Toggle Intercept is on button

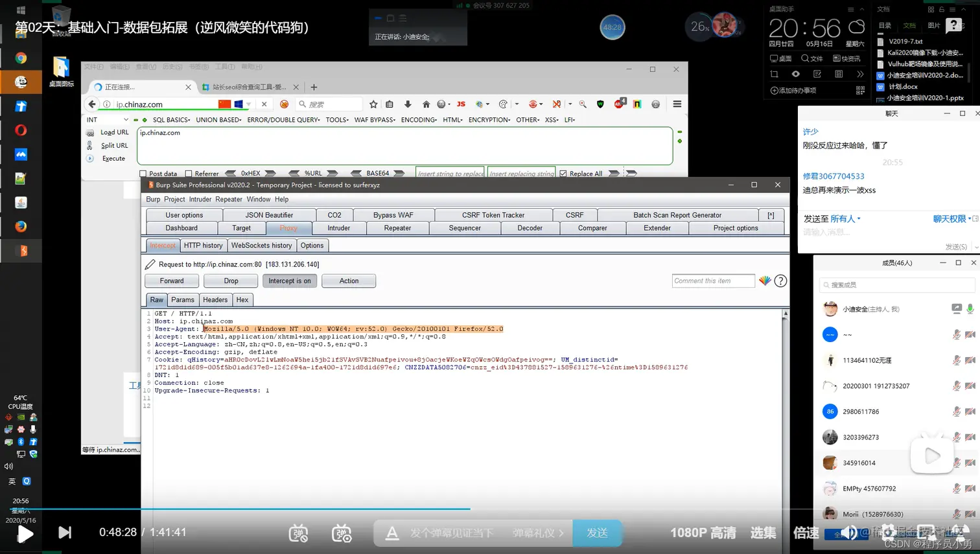[290, 281]
